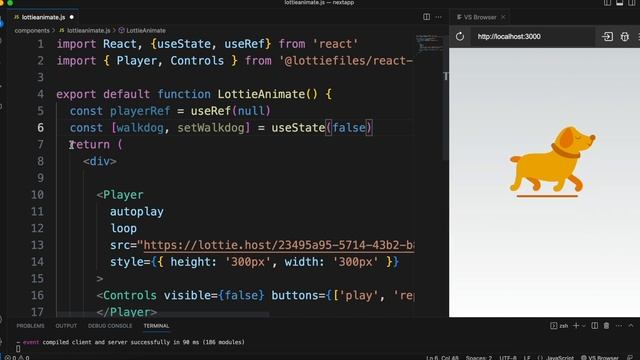The width and height of the screenshot is (640, 360).
Task: Open the PROBLEMS panel tab
Action: 30,326
